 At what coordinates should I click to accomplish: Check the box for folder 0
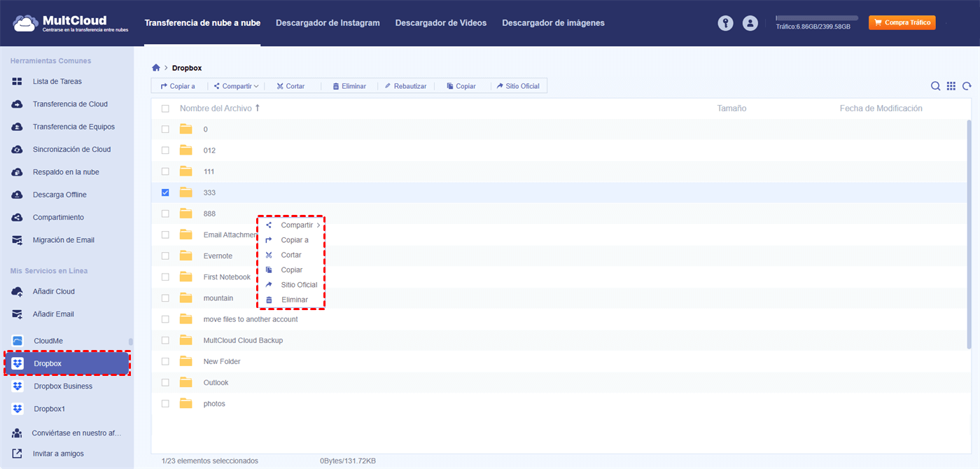click(165, 129)
